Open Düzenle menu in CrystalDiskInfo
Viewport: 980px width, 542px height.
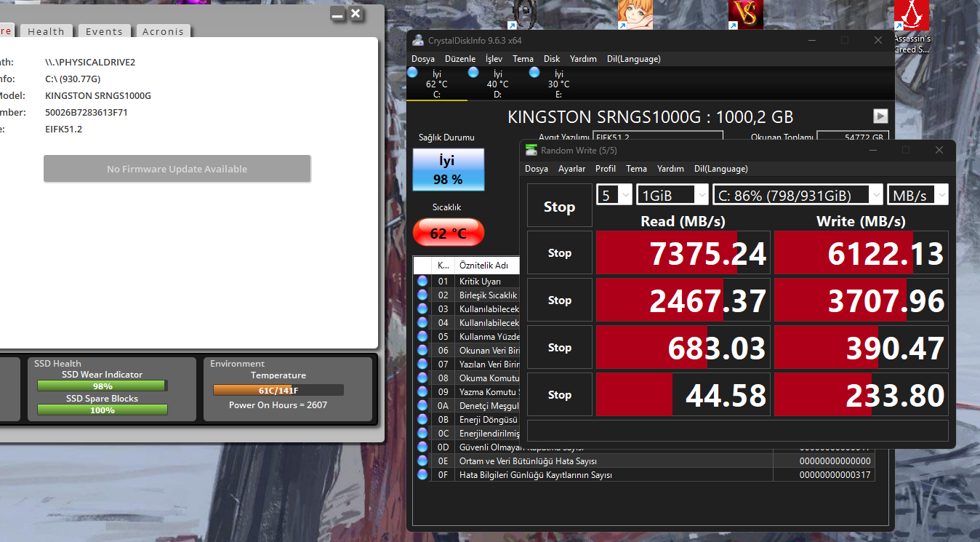coord(460,59)
